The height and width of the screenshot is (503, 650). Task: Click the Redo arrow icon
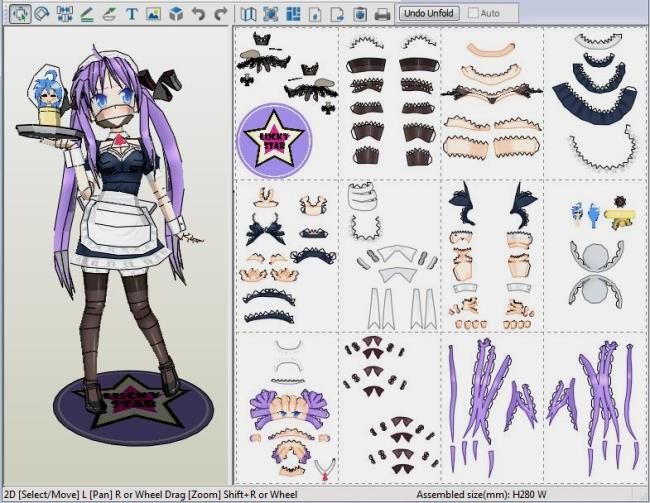221,14
